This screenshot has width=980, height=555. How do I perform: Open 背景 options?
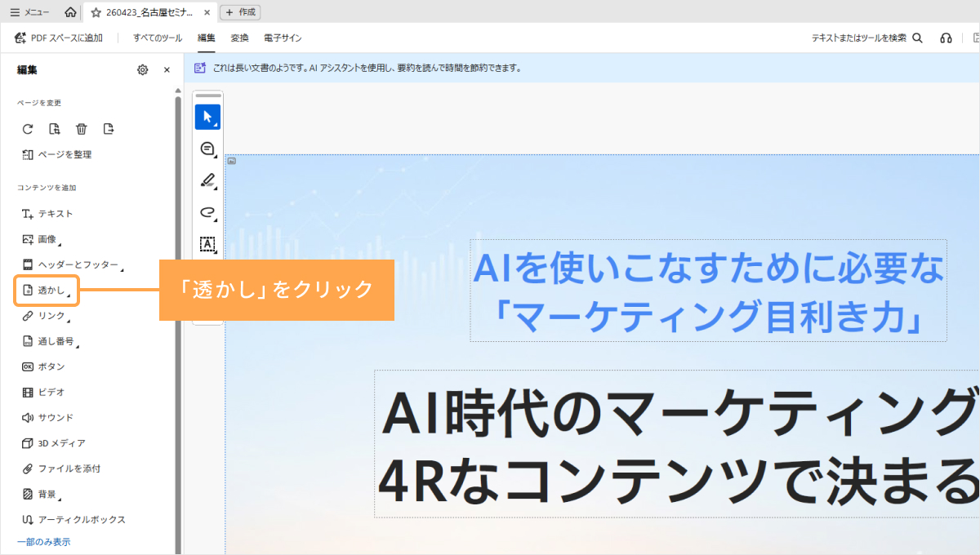pos(41,494)
